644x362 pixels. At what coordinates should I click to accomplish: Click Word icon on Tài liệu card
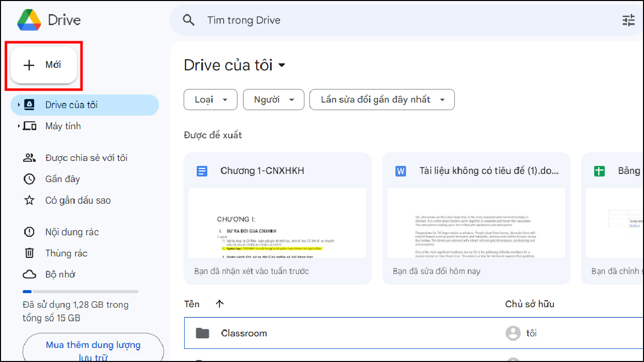(x=400, y=171)
